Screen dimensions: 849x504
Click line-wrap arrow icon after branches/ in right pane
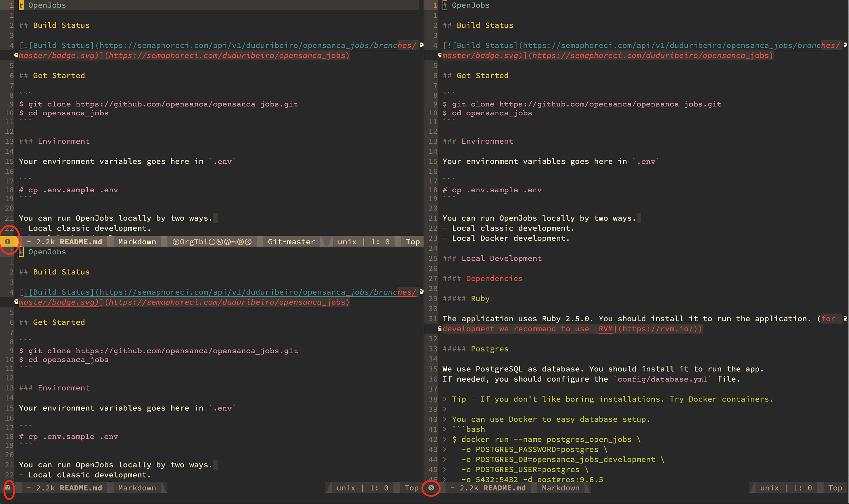coord(845,45)
